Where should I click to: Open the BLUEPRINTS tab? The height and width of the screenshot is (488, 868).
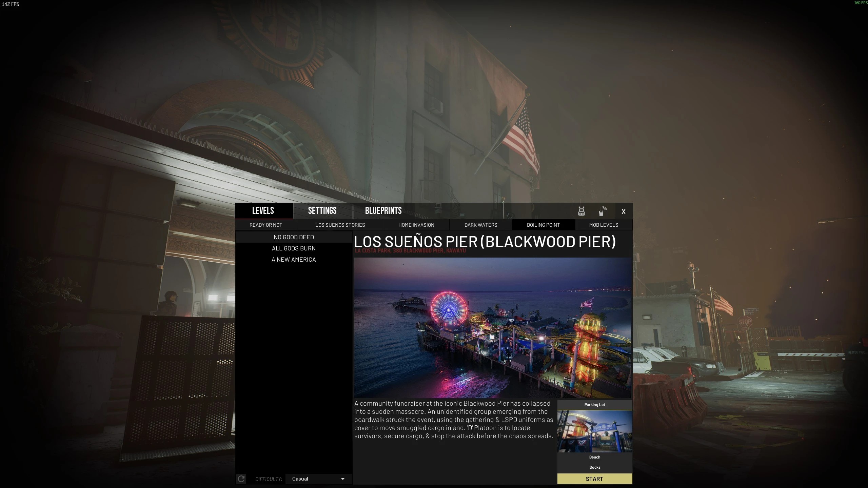(x=383, y=210)
